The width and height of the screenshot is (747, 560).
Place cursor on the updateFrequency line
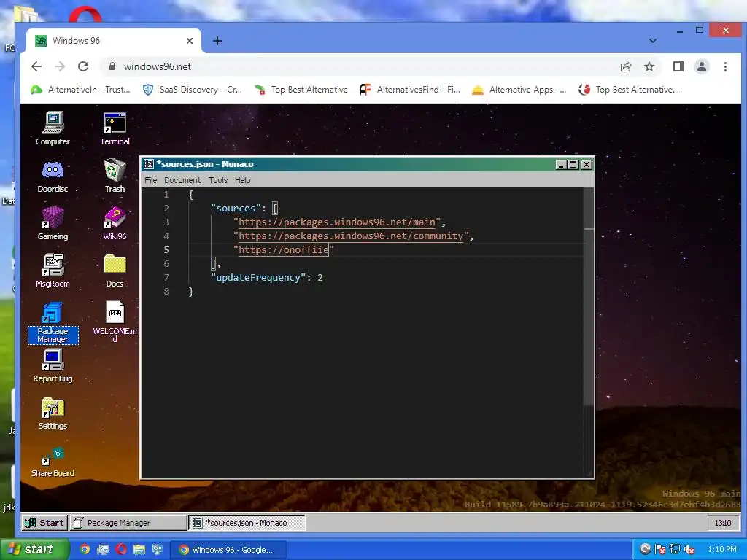267,277
